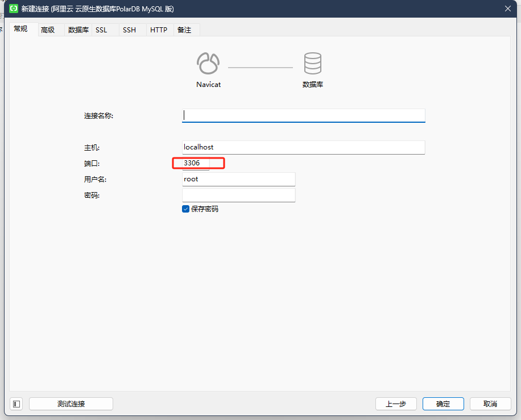Click the 取消 button

(490, 404)
